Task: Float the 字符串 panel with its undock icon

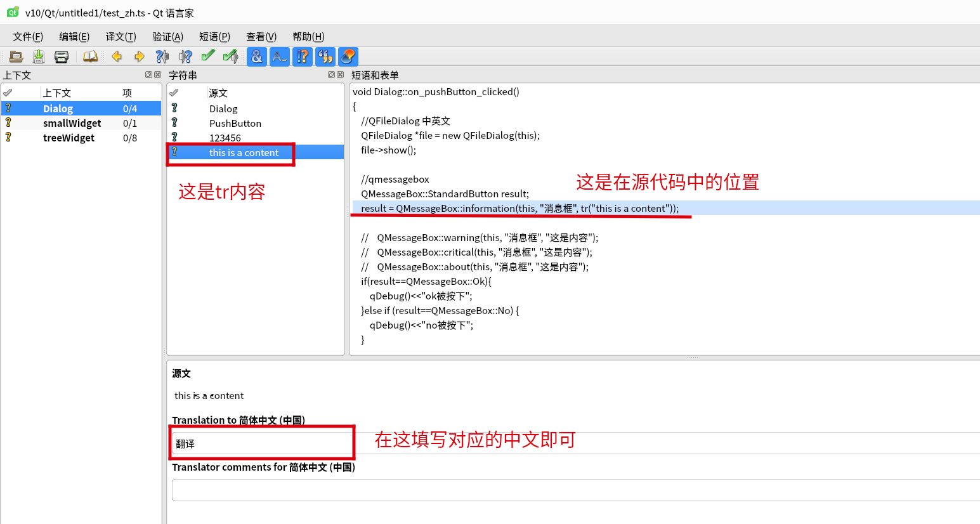Action: point(331,74)
